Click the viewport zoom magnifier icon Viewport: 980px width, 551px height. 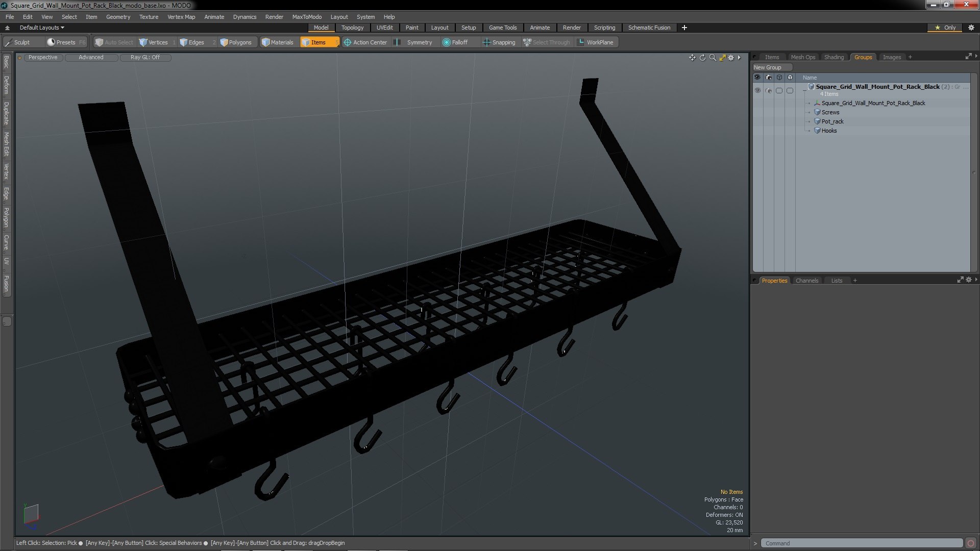click(713, 58)
